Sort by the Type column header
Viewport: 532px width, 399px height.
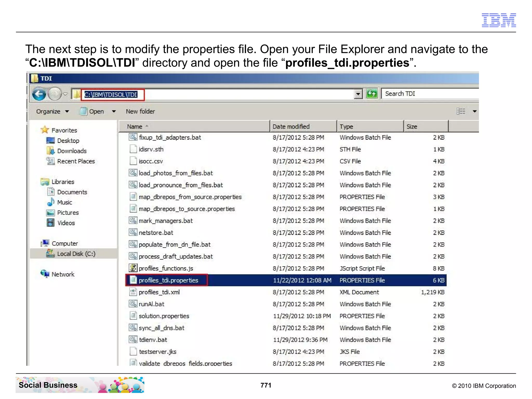coord(370,127)
